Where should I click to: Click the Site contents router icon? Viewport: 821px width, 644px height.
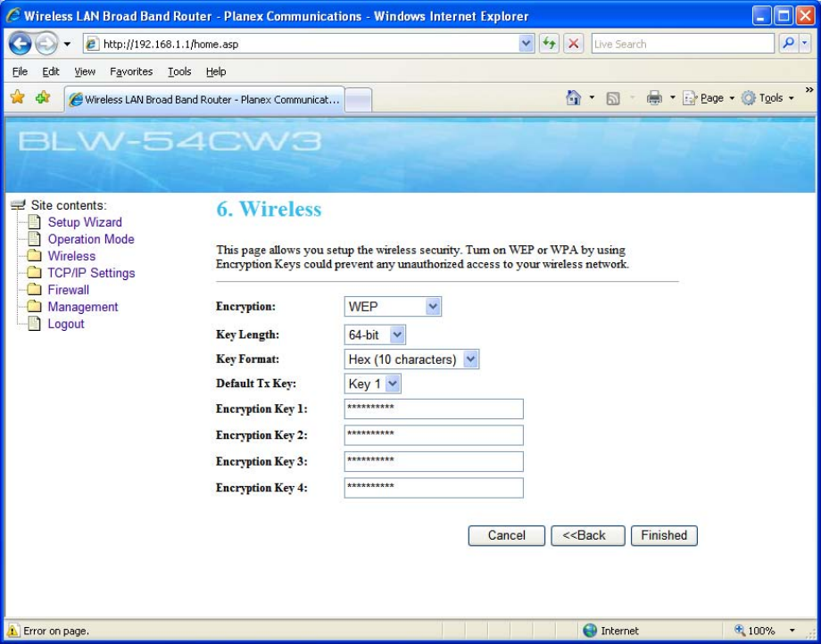point(18,204)
